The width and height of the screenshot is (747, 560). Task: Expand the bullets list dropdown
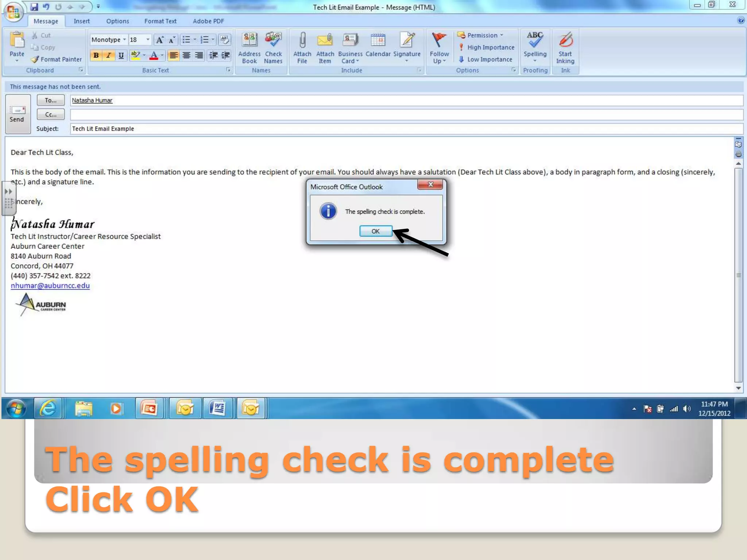(195, 39)
